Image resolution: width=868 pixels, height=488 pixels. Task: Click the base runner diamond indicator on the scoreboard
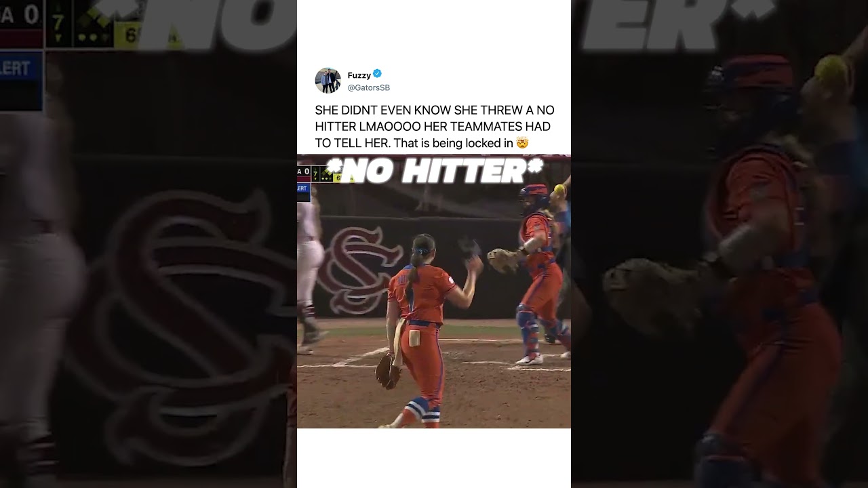click(x=327, y=175)
